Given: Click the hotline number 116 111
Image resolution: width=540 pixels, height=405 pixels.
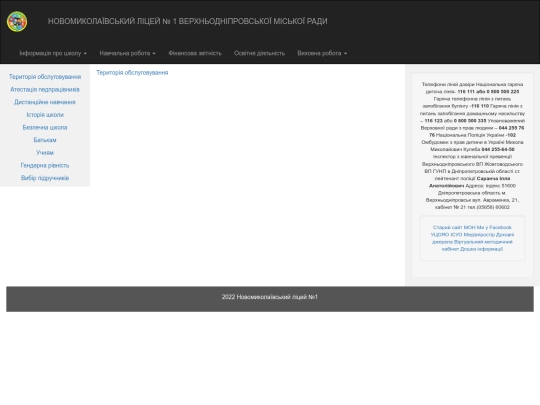Looking at the screenshot, I should coord(466,92).
